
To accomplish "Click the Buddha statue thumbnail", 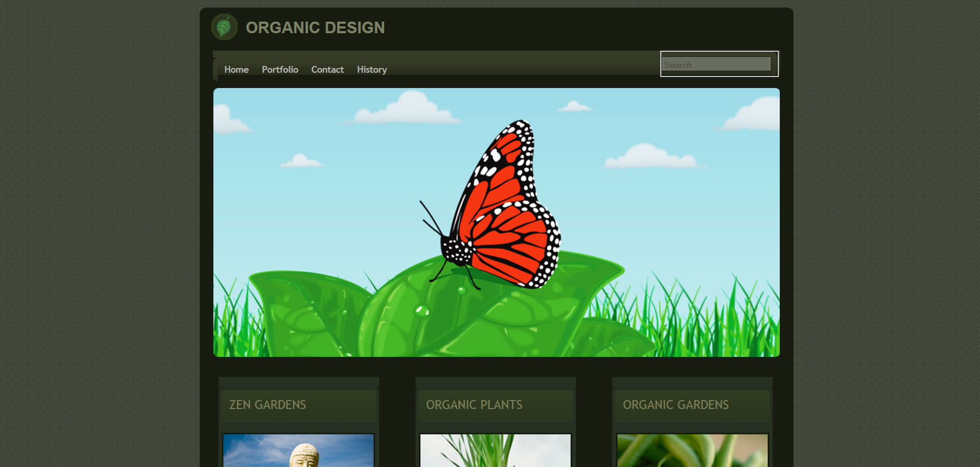I will [298, 451].
